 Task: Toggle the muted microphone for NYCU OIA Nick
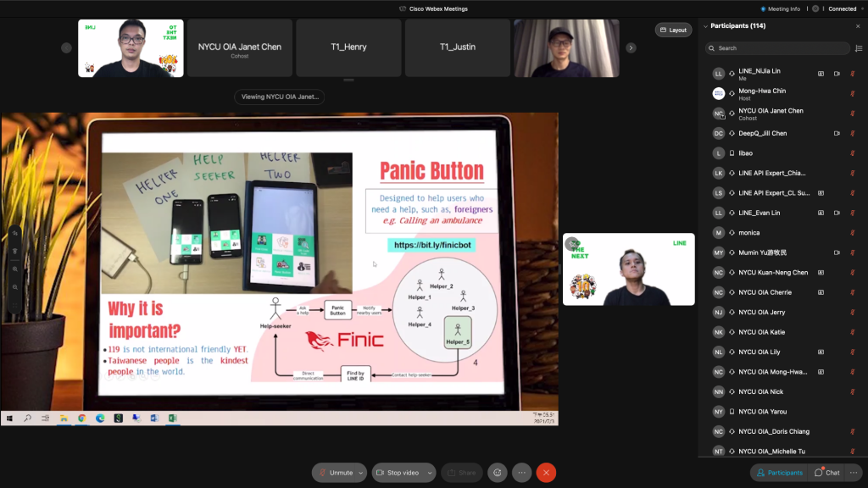click(x=853, y=391)
